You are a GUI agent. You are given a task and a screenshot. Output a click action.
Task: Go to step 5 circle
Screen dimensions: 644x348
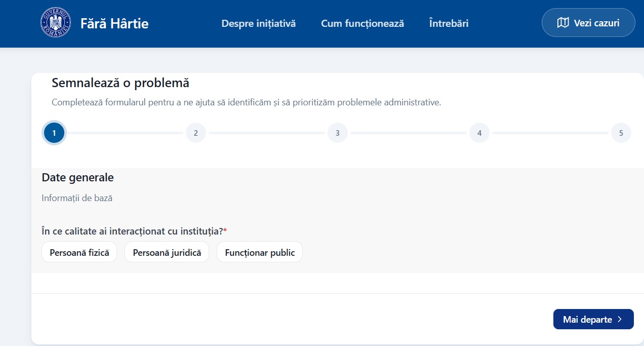point(621,133)
